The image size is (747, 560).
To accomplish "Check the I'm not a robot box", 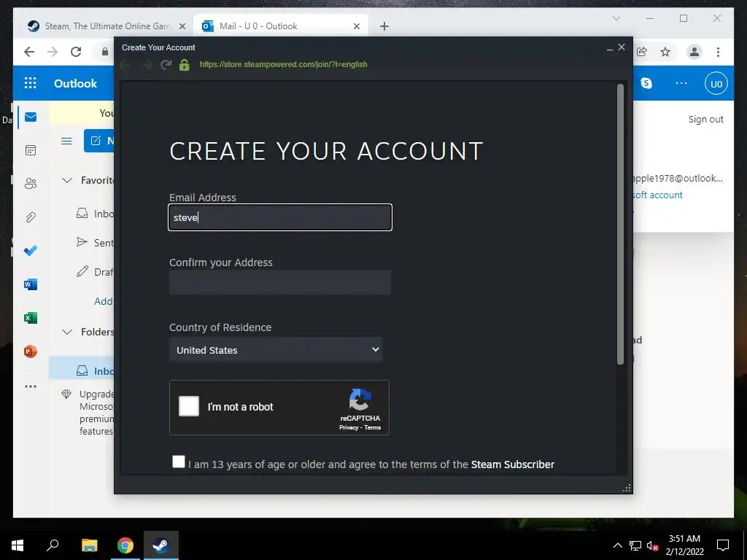I will (x=189, y=406).
